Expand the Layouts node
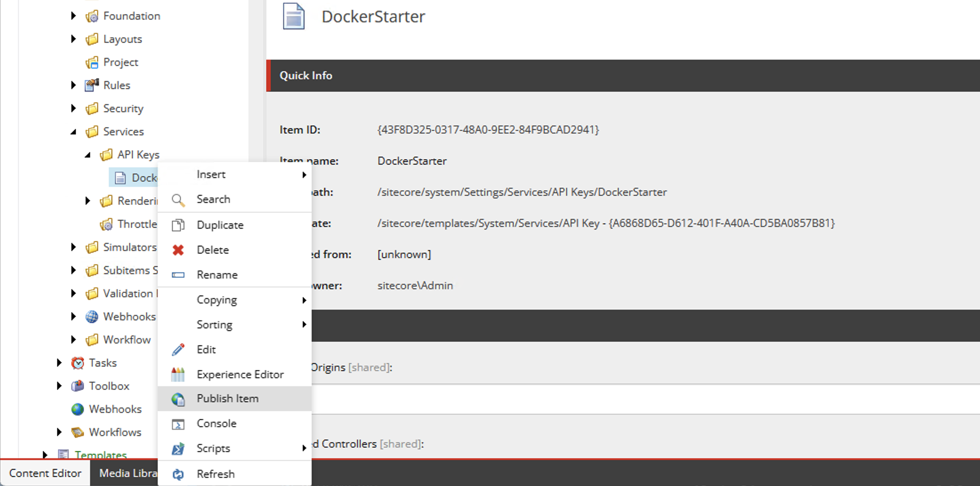980x486 pixels. point(73,39)
